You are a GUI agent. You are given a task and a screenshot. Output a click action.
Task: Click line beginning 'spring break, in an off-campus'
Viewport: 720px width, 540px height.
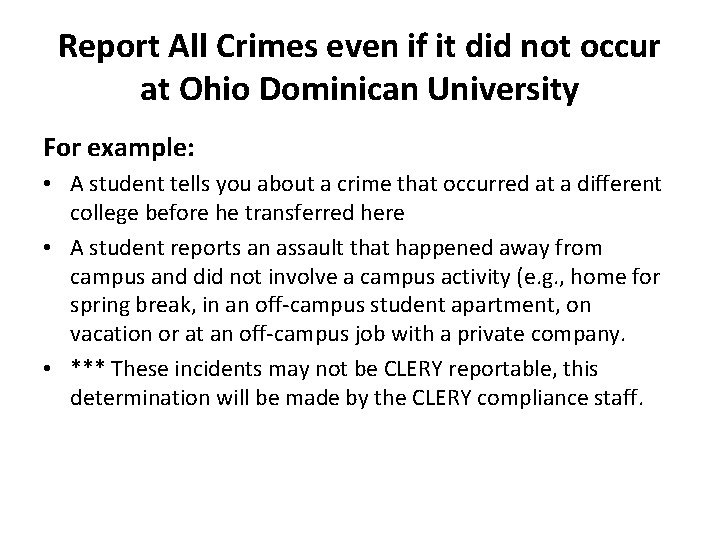click(330, 305)
